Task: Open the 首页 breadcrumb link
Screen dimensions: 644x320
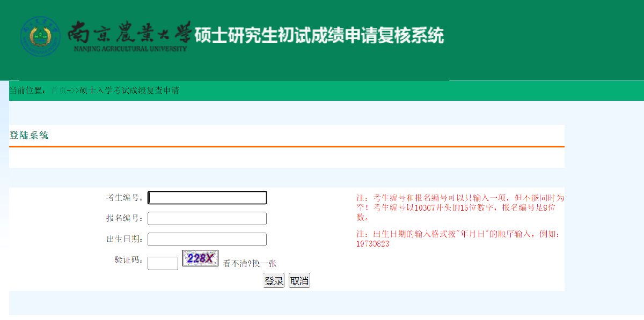Action: point(58,91)
